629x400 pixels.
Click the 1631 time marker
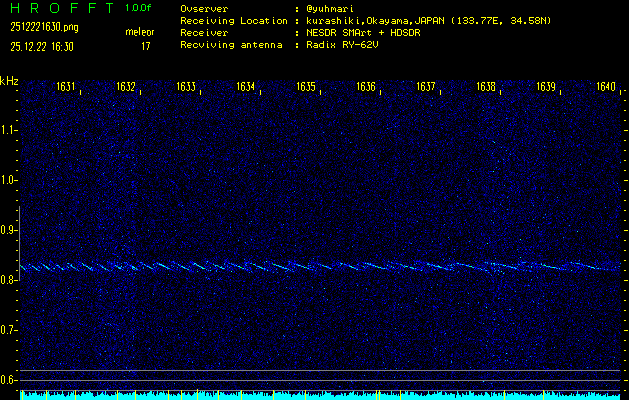pyautogui.click(x=66, y=87)
